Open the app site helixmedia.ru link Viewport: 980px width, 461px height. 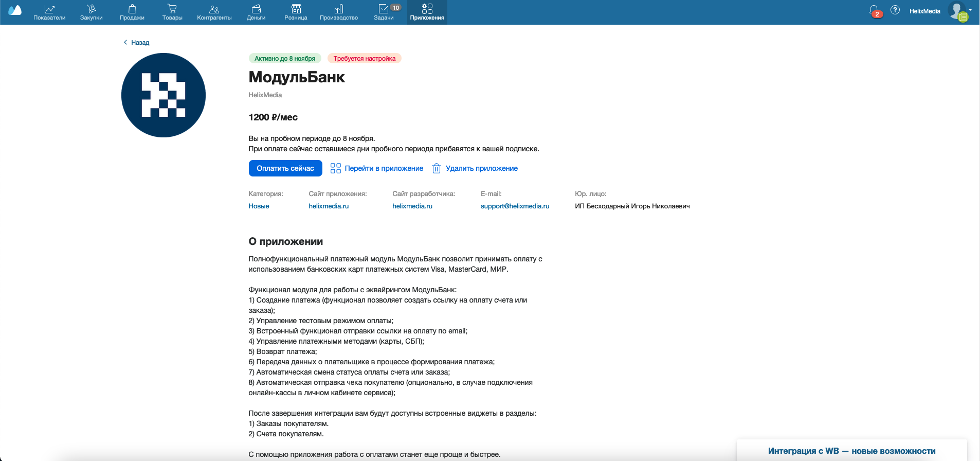point(329,206)
